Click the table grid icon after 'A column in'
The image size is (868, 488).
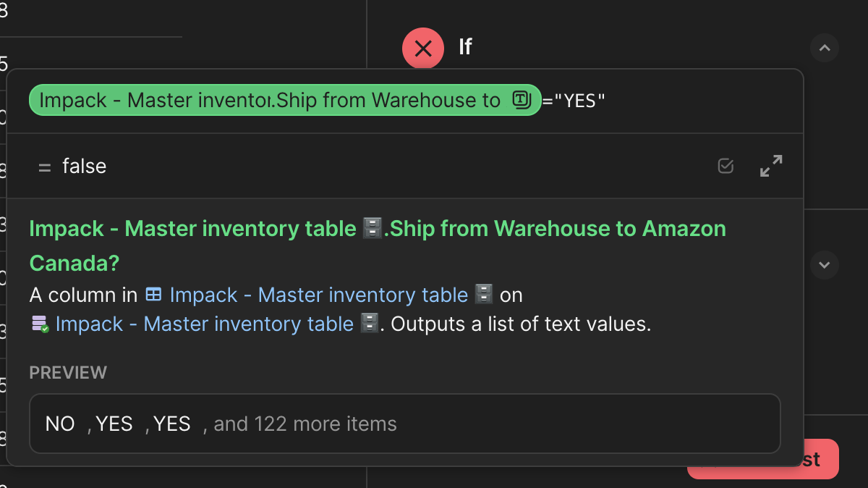pos(153,295)
